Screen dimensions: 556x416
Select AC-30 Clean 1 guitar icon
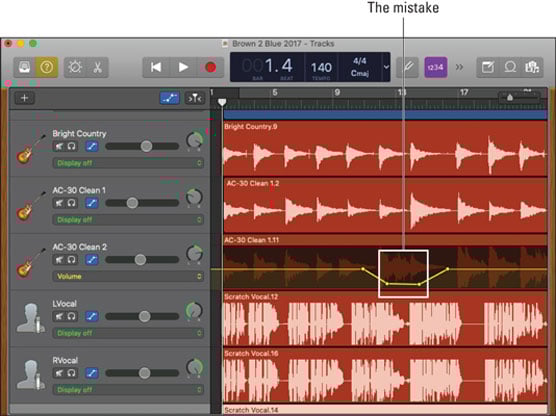point(30,206)
